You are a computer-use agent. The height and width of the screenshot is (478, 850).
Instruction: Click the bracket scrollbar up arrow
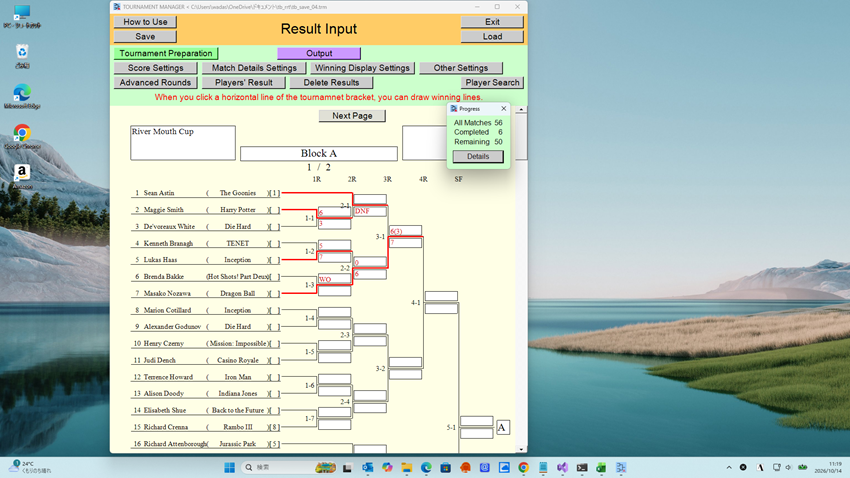click(x=521, y=109)
